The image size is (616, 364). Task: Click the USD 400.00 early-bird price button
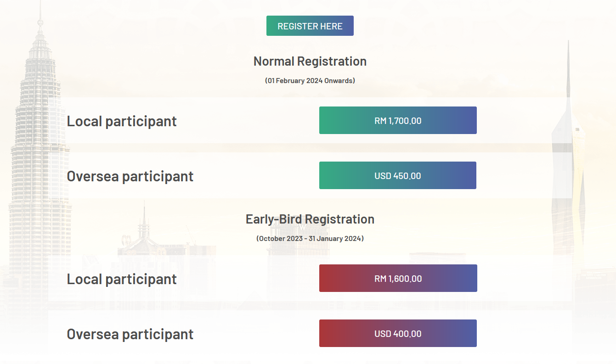pyautogui.click(x=398, y=333)
